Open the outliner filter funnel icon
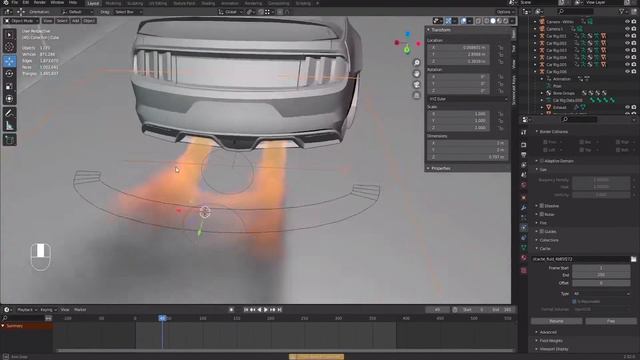640x360 pixels. pos(622,11)
